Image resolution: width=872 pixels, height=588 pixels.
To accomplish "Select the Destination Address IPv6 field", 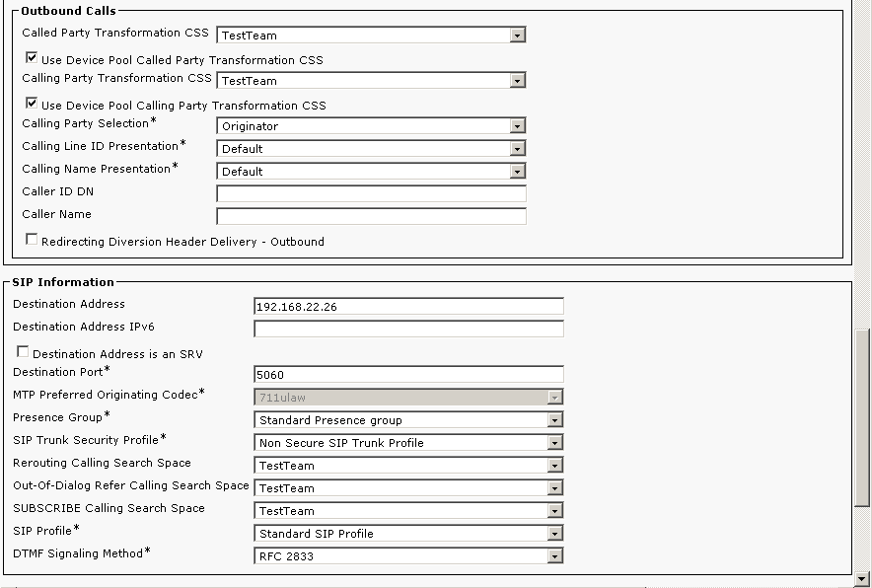I will [408, 329].
